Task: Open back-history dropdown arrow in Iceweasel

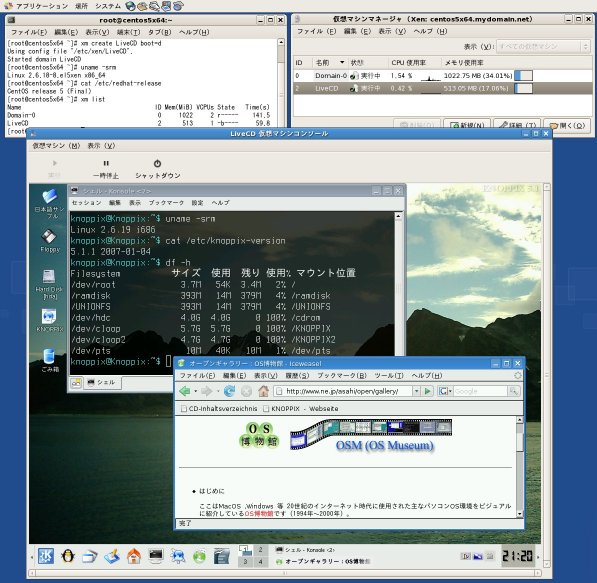Action: click(x=196, y=391)
